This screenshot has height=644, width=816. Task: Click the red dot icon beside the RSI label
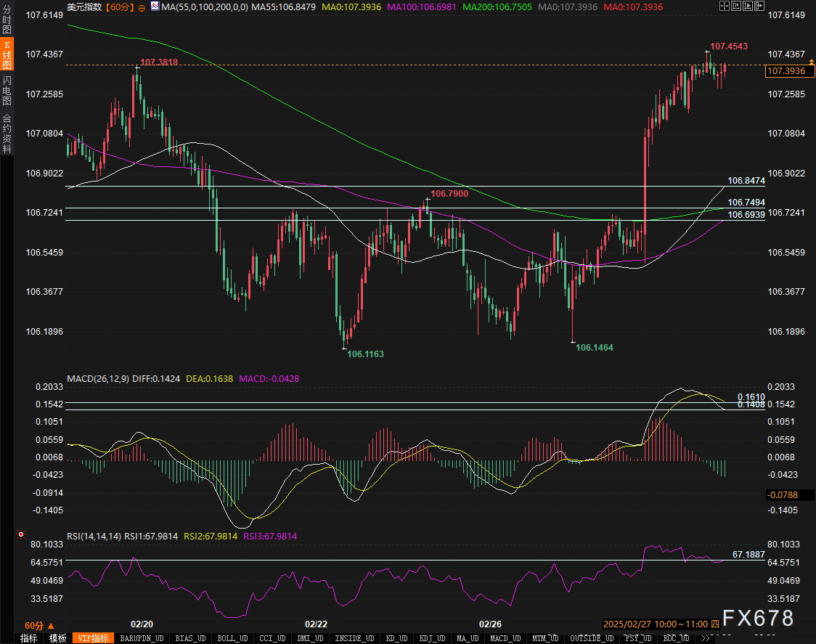coord(20,536)
